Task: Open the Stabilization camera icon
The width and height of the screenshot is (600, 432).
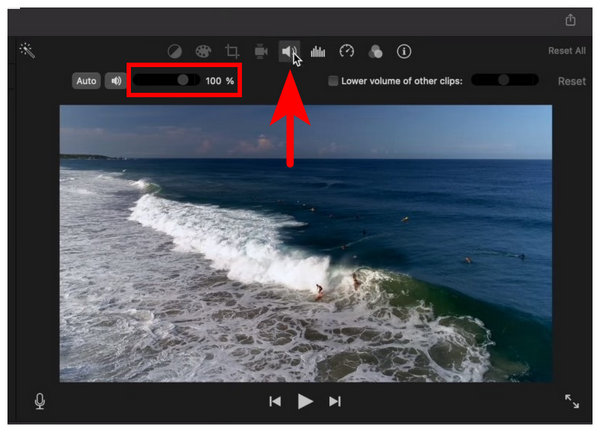Action: [261, 51]
